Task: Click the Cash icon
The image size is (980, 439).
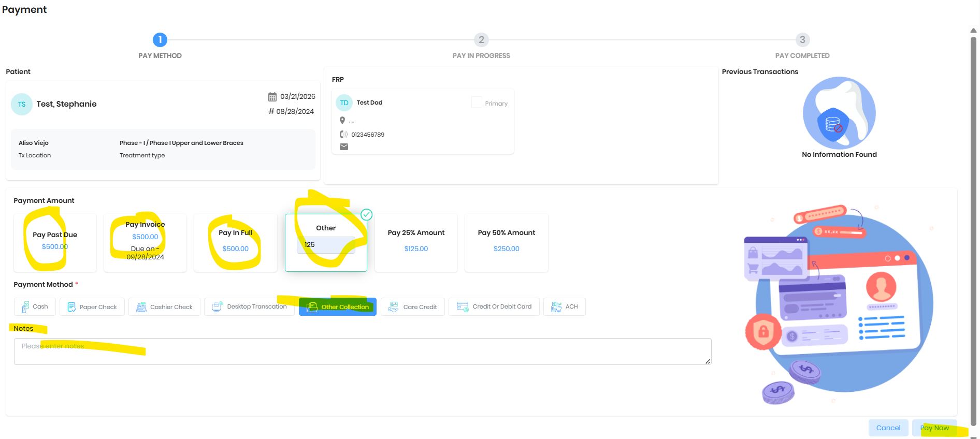Action: point(25,307)
